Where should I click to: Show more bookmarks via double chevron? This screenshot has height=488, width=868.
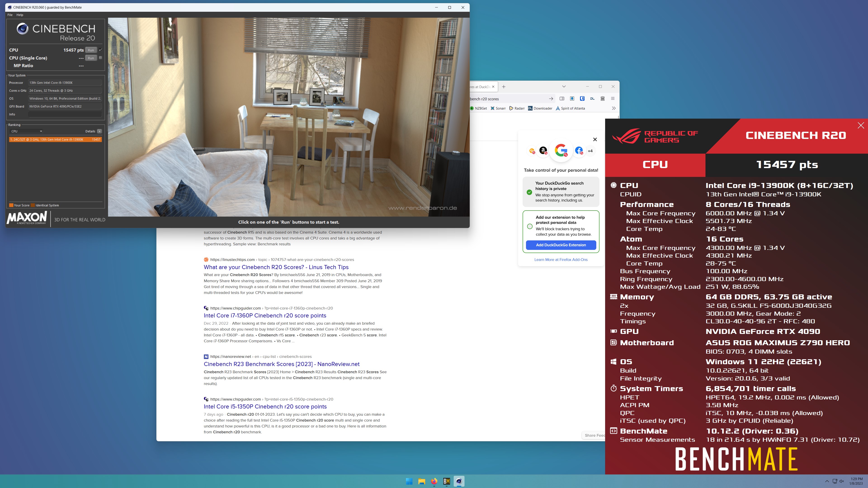614,108
